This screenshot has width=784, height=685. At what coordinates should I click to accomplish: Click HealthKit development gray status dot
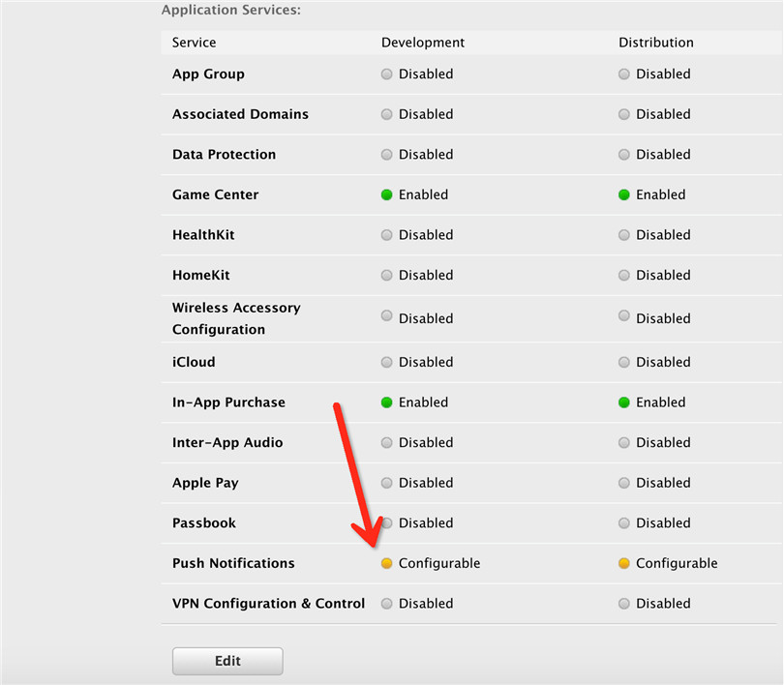tap(387, 235)
